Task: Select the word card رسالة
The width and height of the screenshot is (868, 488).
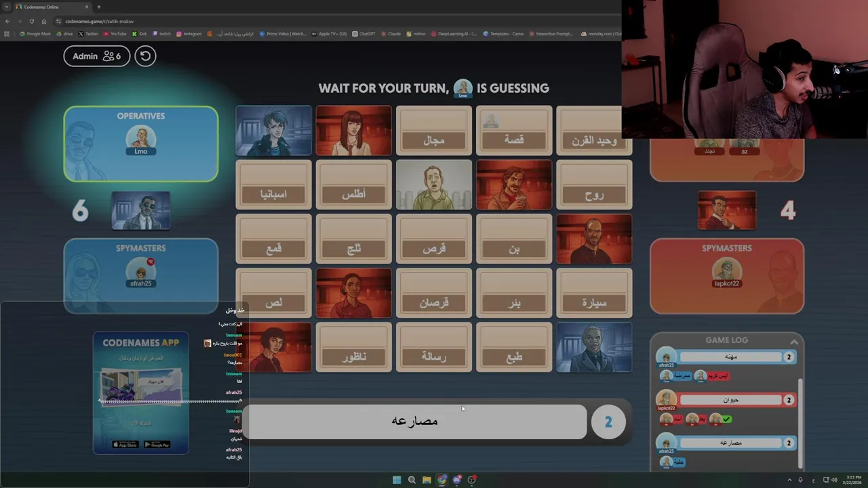Action: click(x=433, y=348)
